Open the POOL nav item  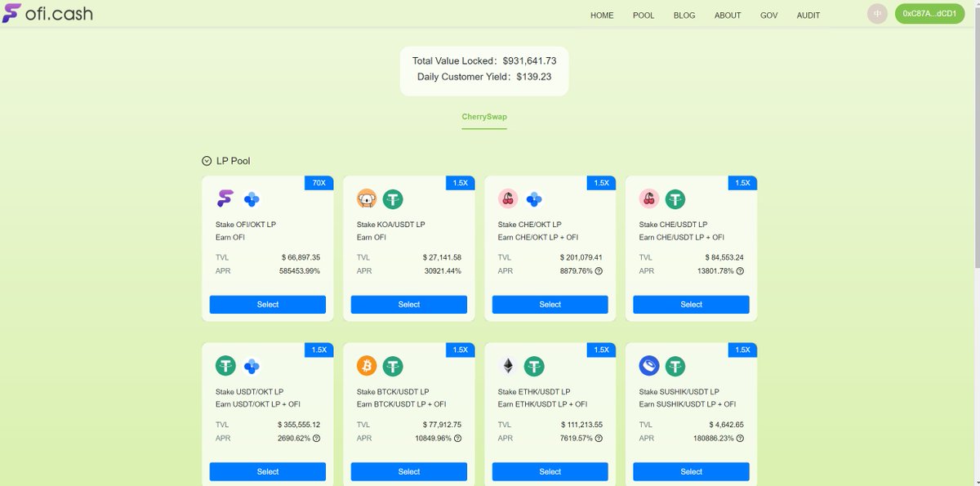pyautogui.click(x=644, y=16)
